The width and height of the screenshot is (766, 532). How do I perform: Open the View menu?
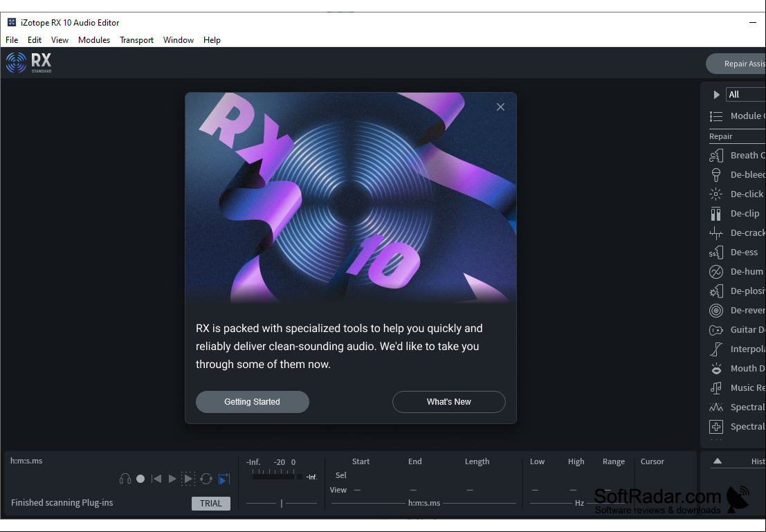[60, 40]
